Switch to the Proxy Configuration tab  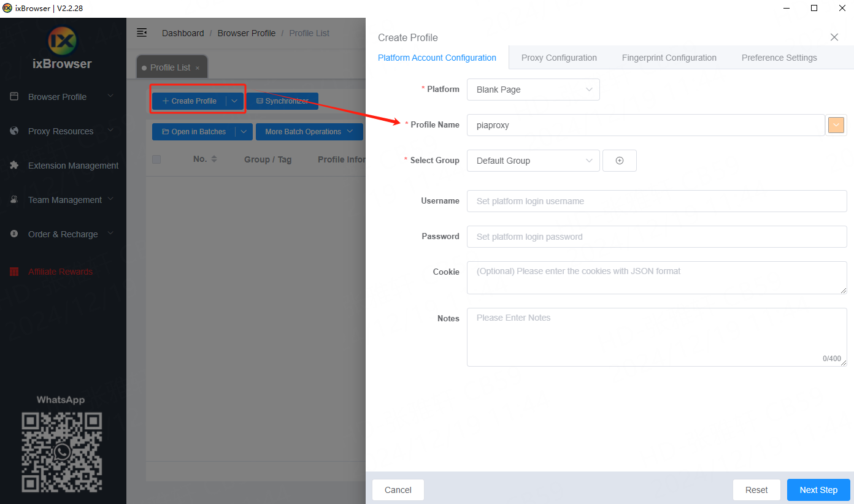[558, 58]
